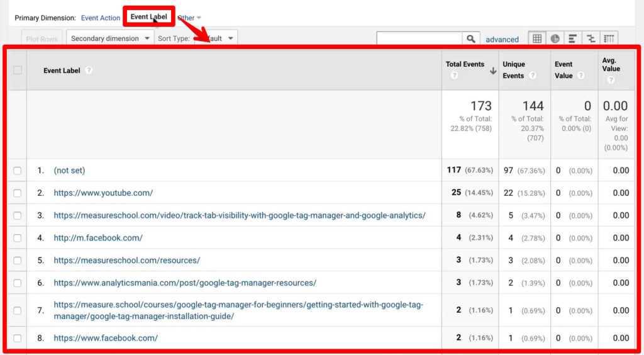Click 97 unique events in (not set) row
Image resolution: width=644 pixels, height=355 pixels.
pos(508,171)
